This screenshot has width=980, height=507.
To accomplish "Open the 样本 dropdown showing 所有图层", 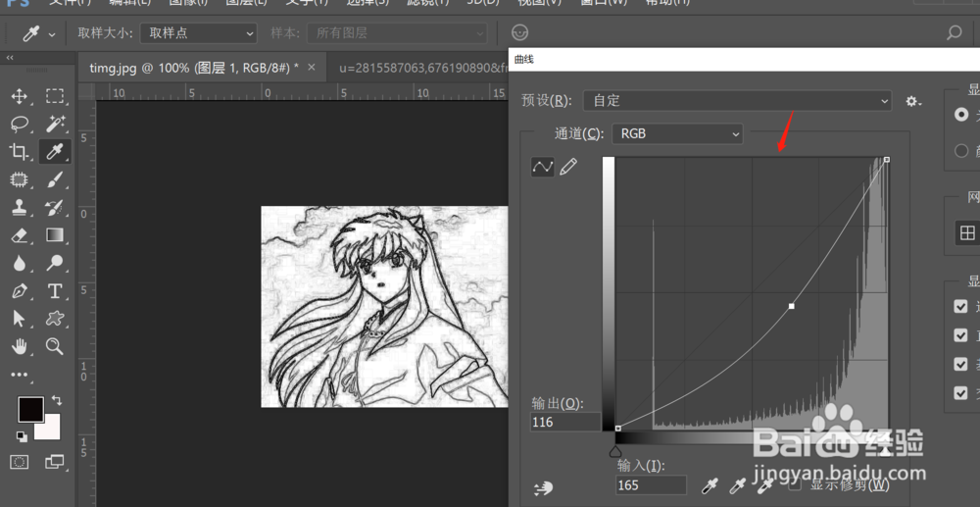I will click(397, 33).
